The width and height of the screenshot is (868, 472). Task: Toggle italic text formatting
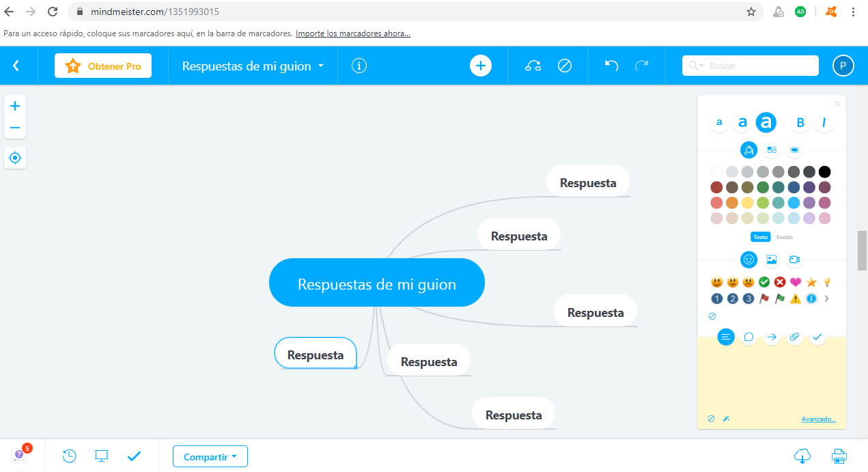[824, 123]
